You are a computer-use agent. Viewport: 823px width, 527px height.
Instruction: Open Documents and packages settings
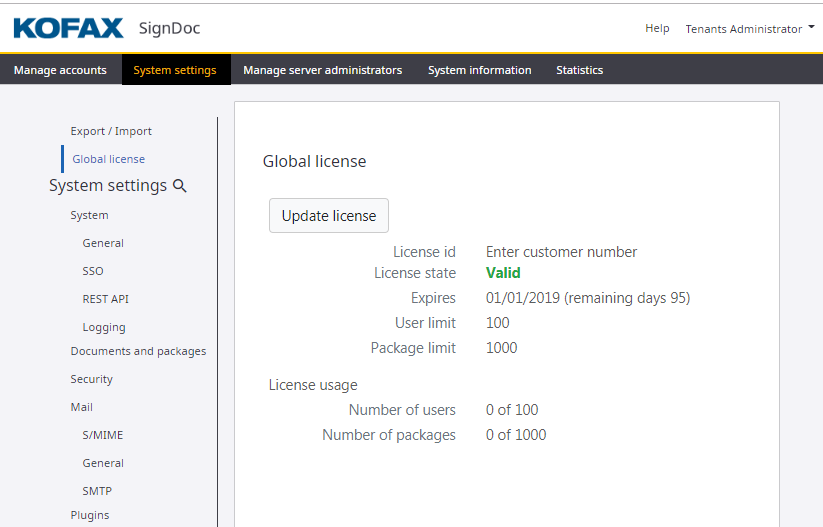pyautogui.click(x=138, y=351)
